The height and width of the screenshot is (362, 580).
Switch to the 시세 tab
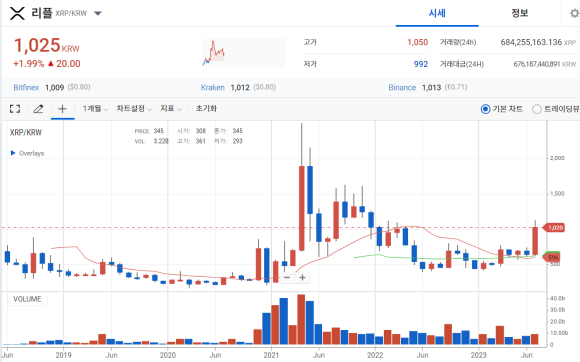(437, 14)
